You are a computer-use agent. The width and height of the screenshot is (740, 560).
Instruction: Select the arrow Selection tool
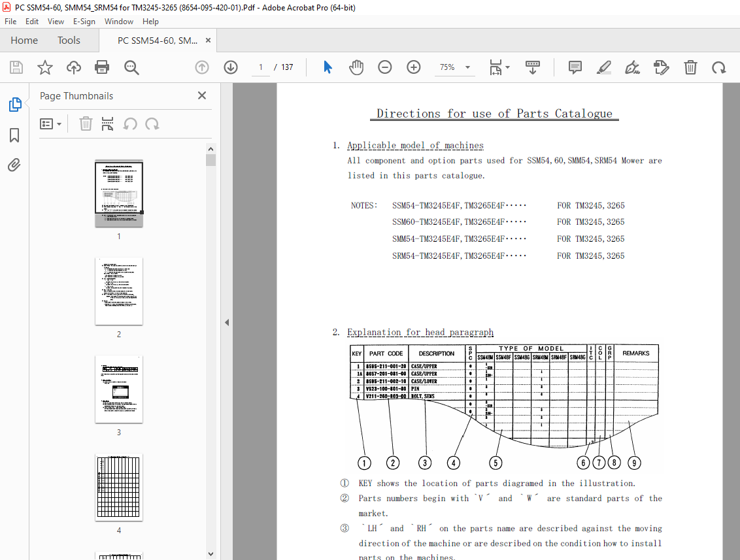coord(328,67)
